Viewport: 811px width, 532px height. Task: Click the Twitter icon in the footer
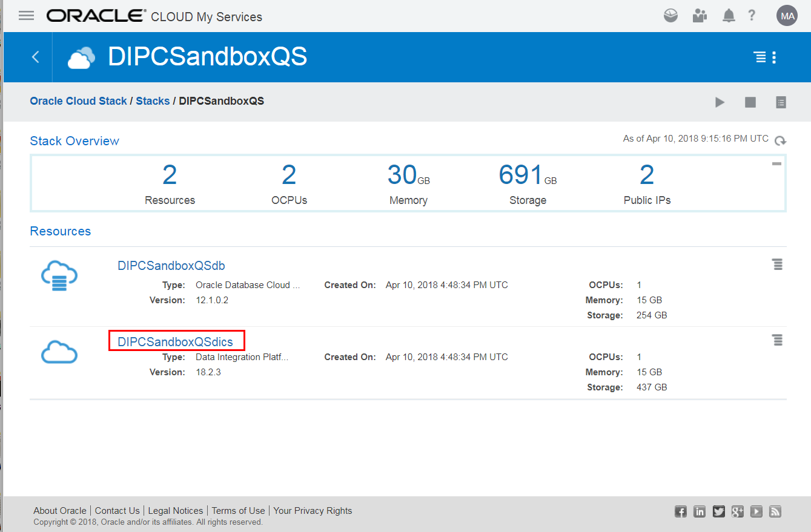point(718,511)
